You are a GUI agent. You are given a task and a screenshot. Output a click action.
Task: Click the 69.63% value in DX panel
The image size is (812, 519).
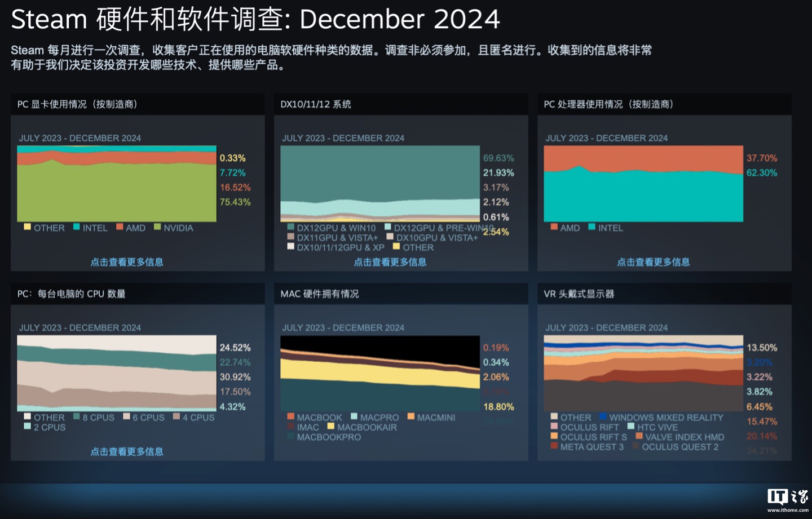(x=498, y=158)
